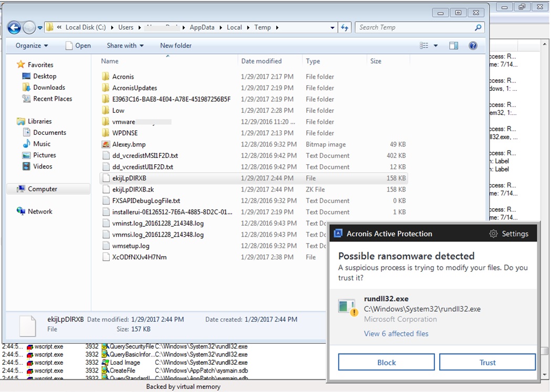This screenshot has width=551, height=392.
Task: Expand the Organize menu
Action: coord(32,46)
